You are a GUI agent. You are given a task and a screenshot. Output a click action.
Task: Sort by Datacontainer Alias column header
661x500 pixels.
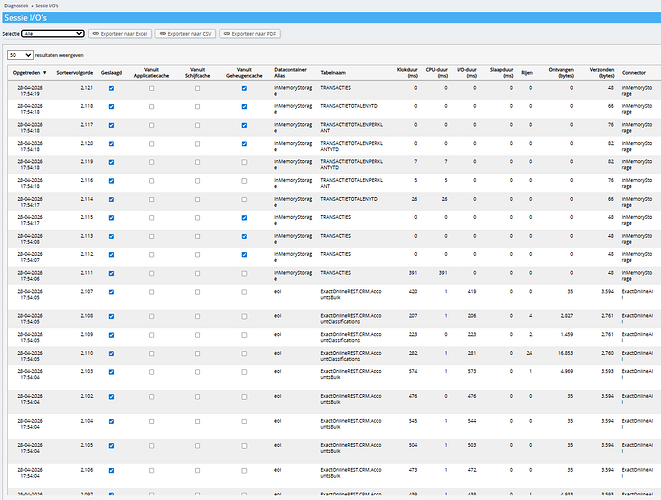[290, 73]
